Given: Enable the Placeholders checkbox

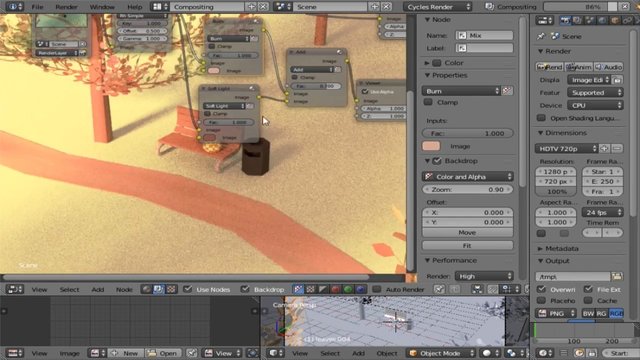Looking at the screenshot, I should [x=541, y=300].
